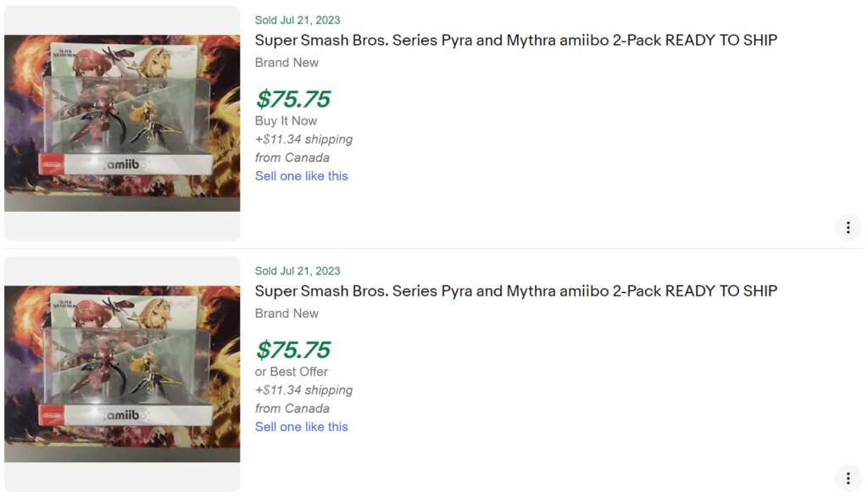Screen dimensions: 868x498
Task: Click the shipping cost text of the first listing
Action: coord(304,139)
